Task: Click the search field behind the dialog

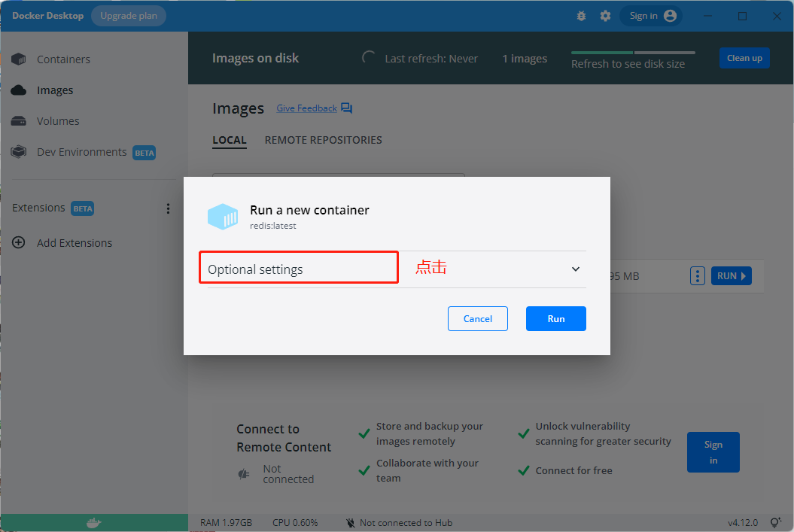Action: tap(338, 175)
